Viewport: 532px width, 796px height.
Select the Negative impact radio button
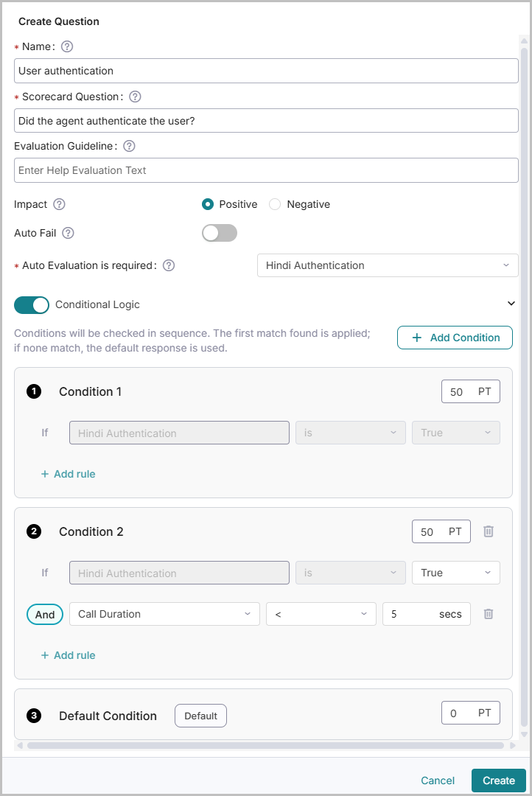tap(275, 204)
